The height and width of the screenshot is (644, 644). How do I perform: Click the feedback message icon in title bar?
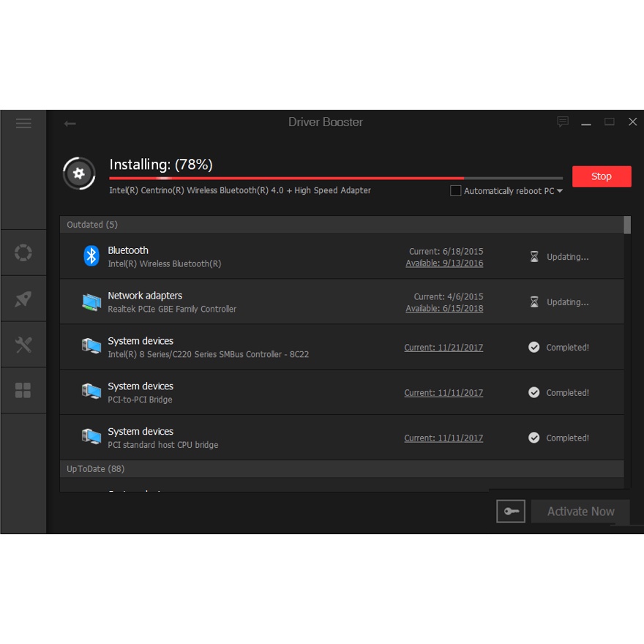point(562,121)
